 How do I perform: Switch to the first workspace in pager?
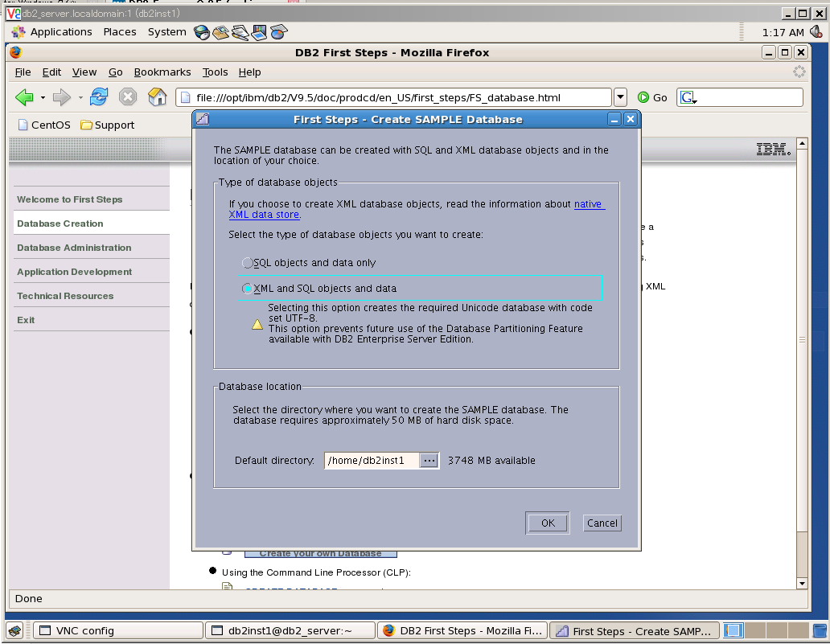(733, 631)
